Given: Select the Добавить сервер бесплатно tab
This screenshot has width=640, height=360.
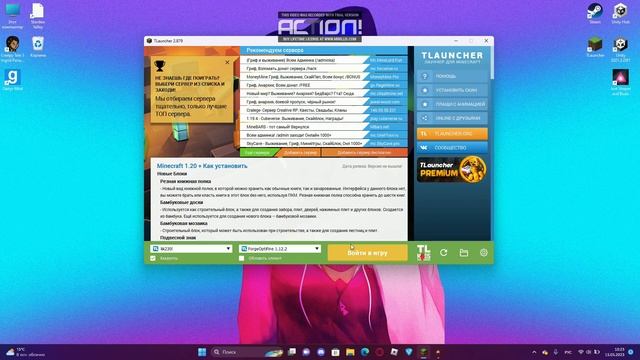Looking at the screenshot, I should (364, 153).
